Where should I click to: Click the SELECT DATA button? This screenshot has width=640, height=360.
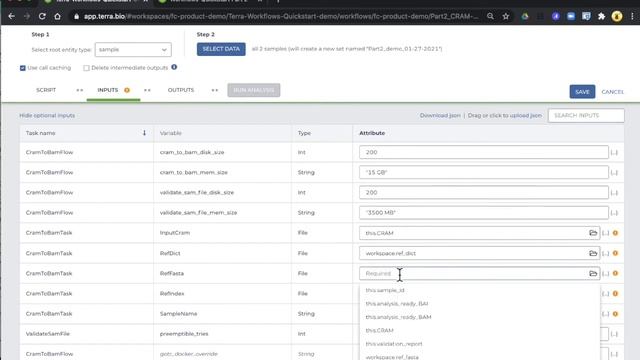[x=221, y=49]
